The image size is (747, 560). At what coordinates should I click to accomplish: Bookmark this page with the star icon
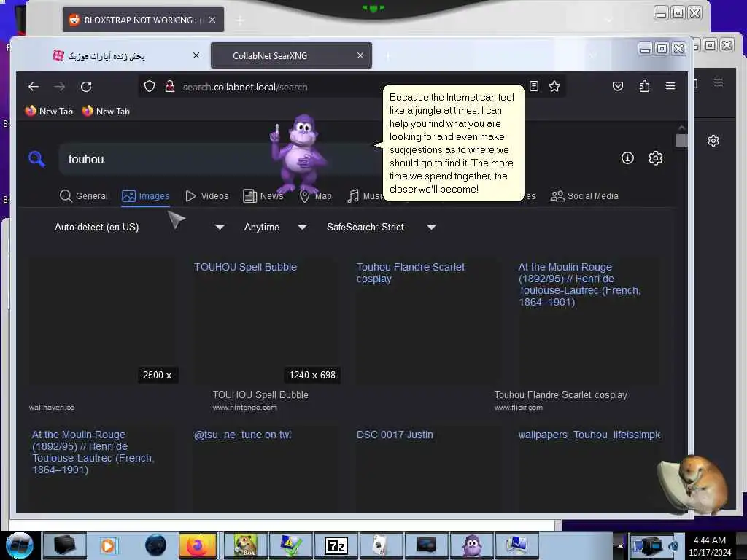click(x=554, y=86)
